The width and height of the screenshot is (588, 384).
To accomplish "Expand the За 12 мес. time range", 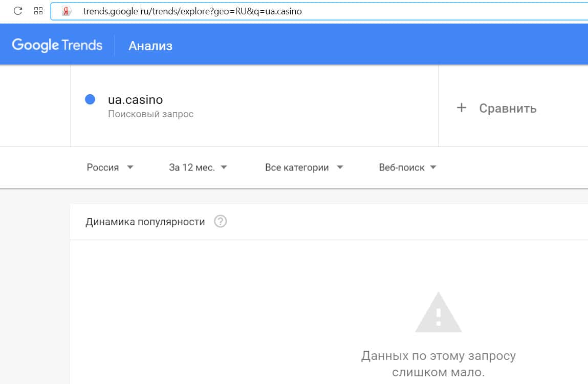I will pyautogui.click(x=198, y=167).
